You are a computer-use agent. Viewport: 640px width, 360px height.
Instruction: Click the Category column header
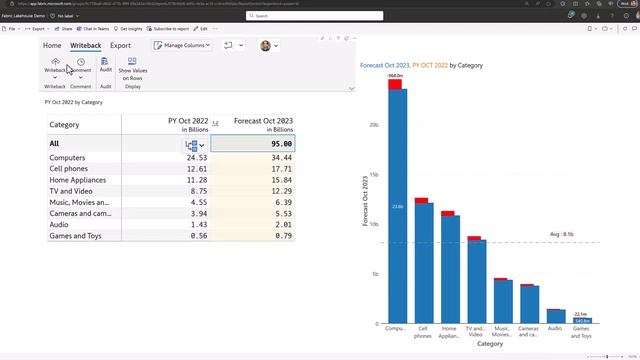(64, 124)
